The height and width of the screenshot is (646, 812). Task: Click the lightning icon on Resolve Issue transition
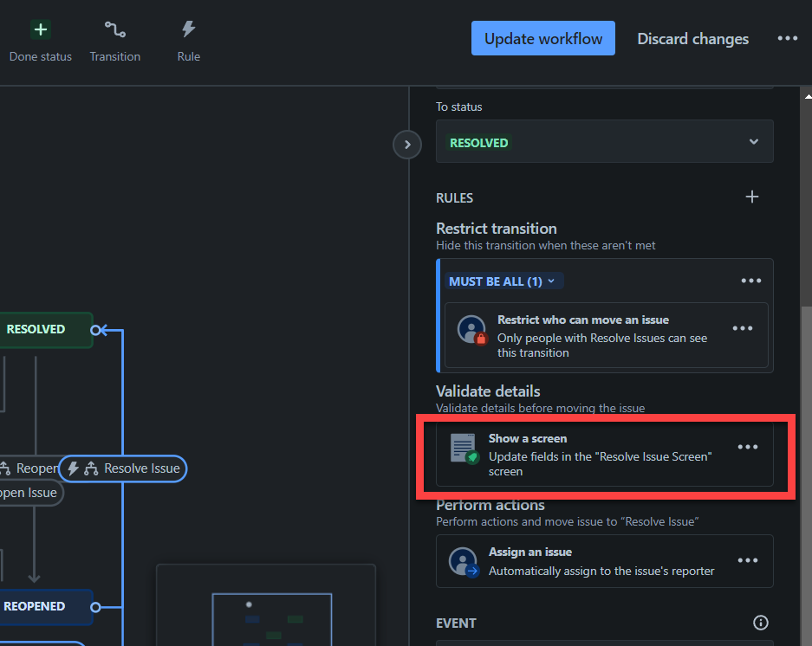74,468
